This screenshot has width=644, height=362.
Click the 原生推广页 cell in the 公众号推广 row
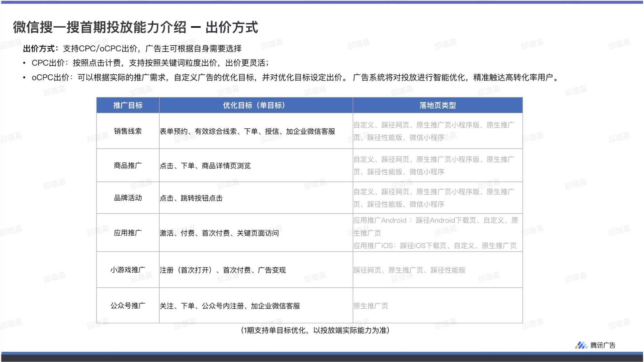pyautogui.click(x=371, y=306)
